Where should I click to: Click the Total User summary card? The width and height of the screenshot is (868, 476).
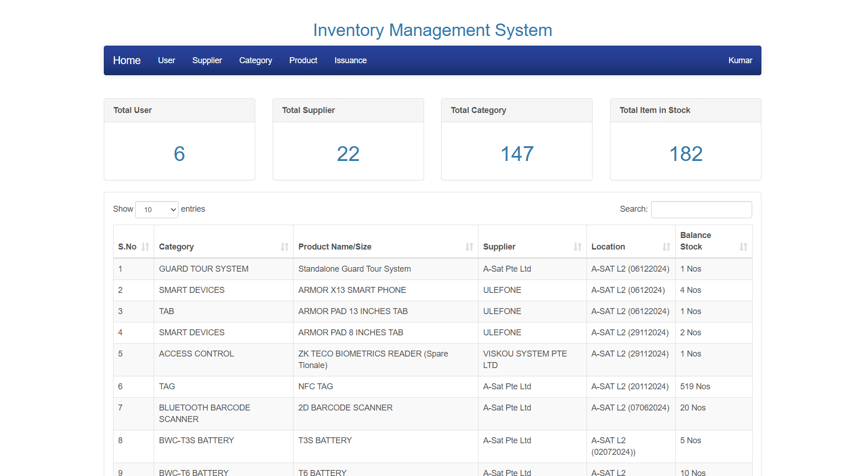(x=179, y=139)
